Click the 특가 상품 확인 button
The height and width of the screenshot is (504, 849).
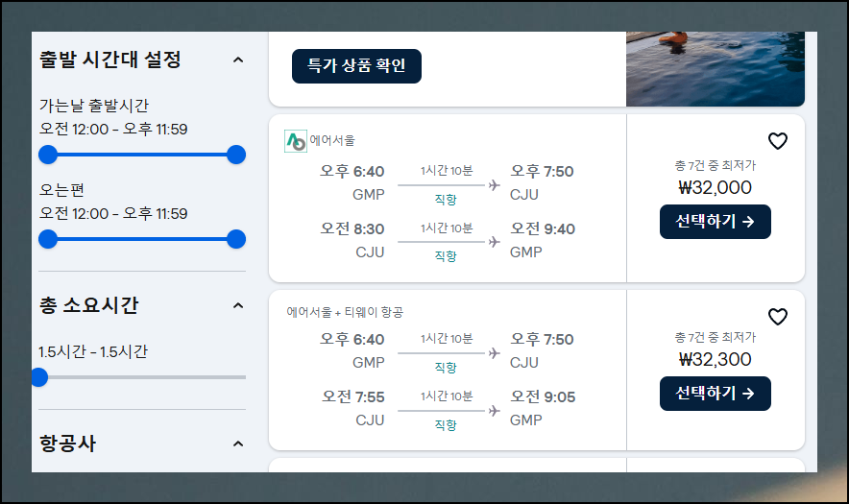[356, 66]
